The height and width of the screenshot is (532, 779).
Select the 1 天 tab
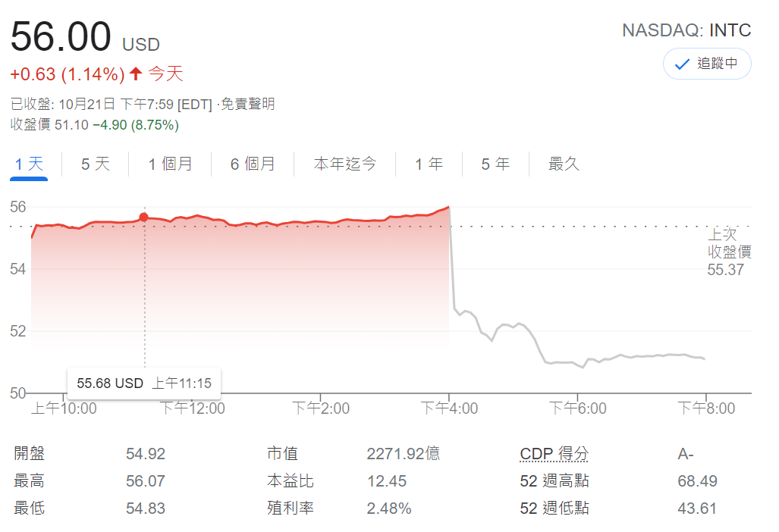pos(29,164)
